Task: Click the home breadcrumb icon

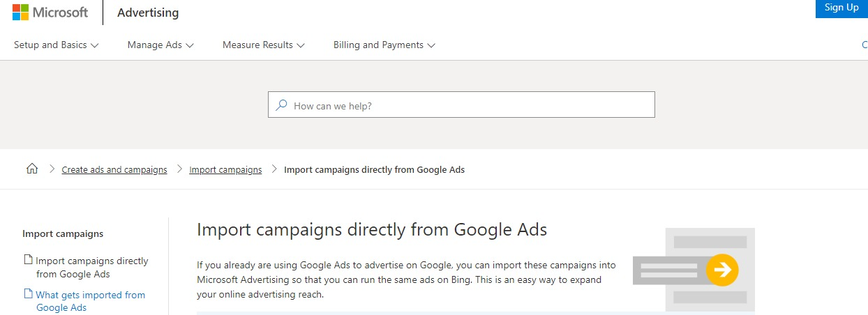Action: pyautogui.click(x=31, y=169)
